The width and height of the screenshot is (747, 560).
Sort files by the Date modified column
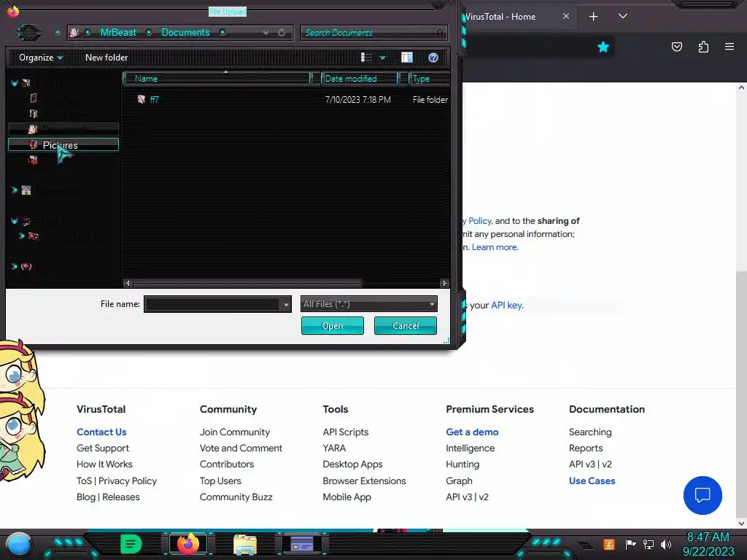click(x=360, y=79)
